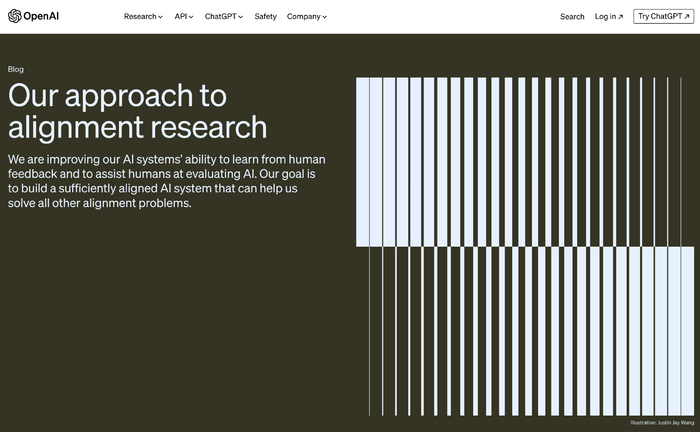Click the arrow icon beside Log in
This screenshot has width=700, height=432.
point(621,17)
